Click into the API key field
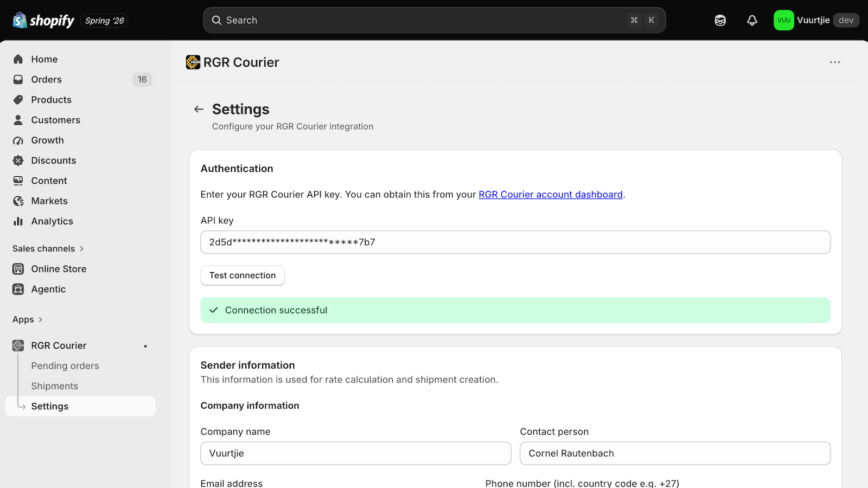868x488 pixels. 515,242
